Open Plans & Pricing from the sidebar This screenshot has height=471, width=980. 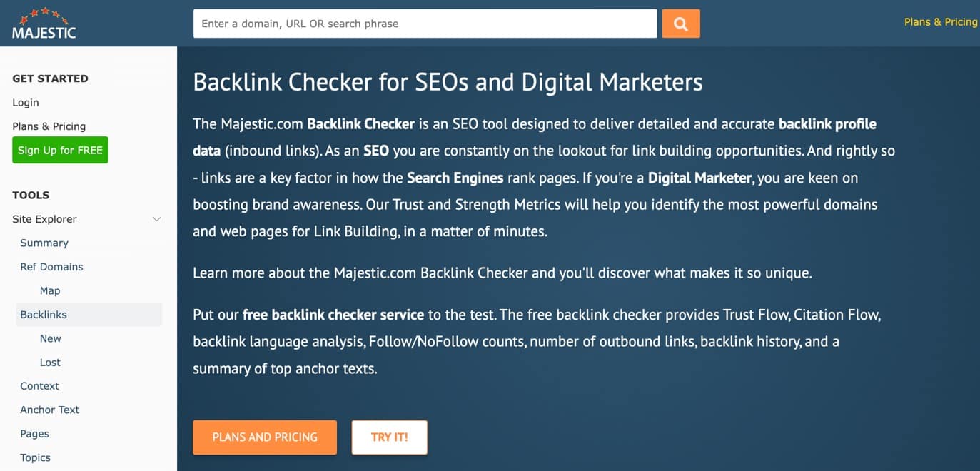click(49, 126)
